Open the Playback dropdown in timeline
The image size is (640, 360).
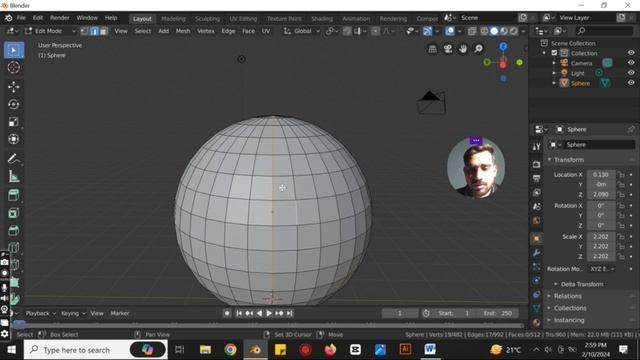(40, 313)
